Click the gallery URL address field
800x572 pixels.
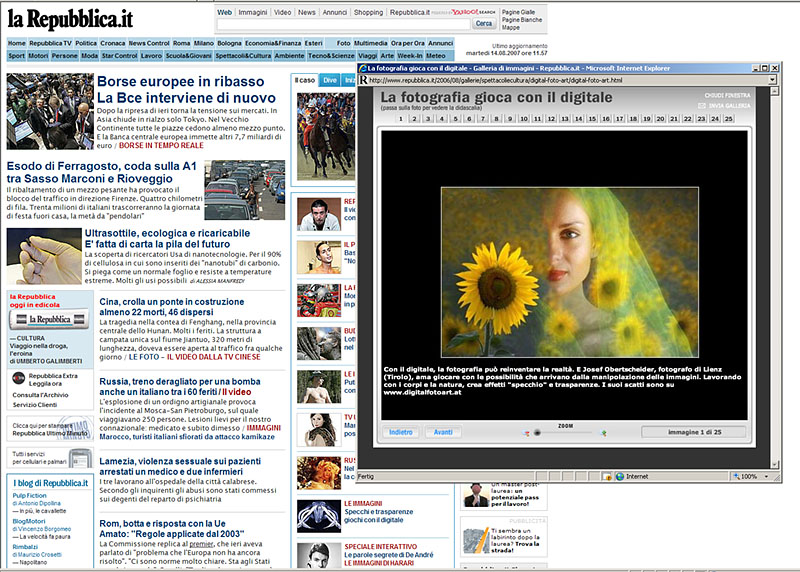(x=567, y=80)
